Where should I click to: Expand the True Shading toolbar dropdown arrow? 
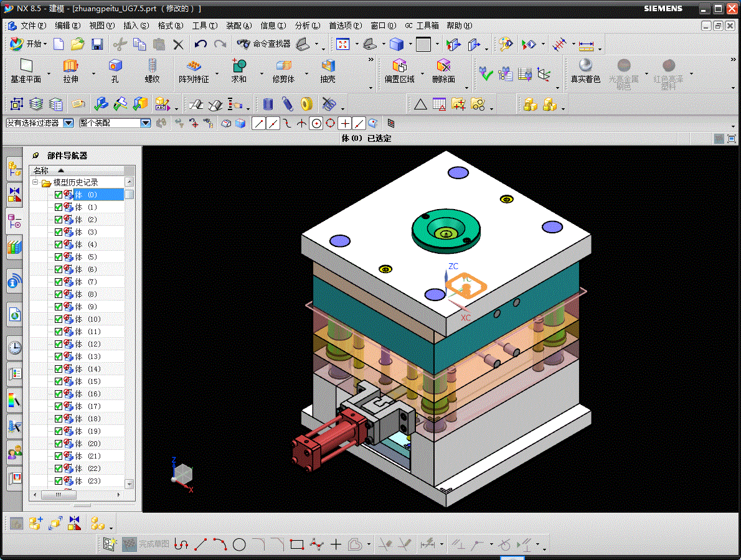click(x=733, y=88)
